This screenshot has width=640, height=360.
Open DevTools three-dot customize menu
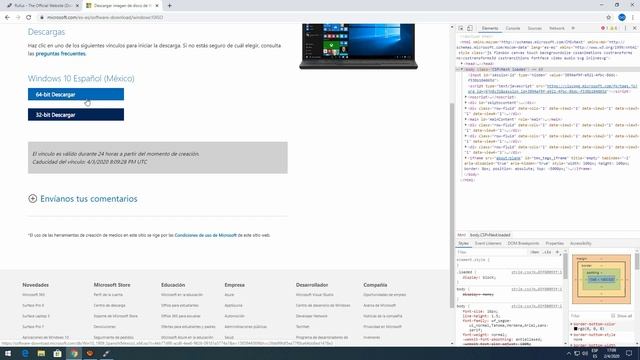pos(625,28)
